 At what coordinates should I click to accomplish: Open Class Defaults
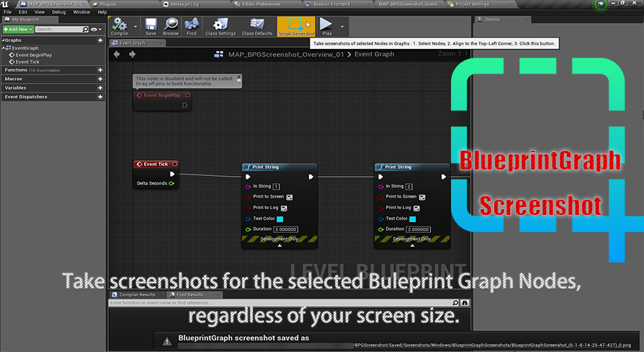pyautogui.click(x=257, y=26)
